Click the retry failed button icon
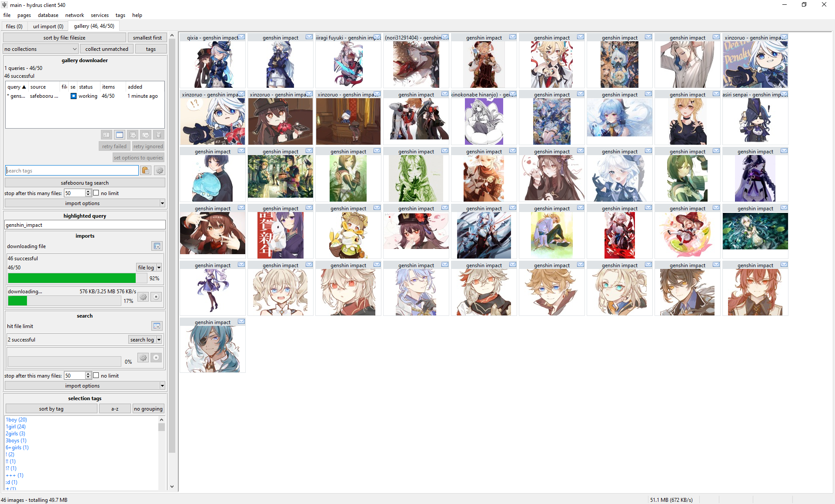Viewport: 835px width, 504px height. (114, 146)
